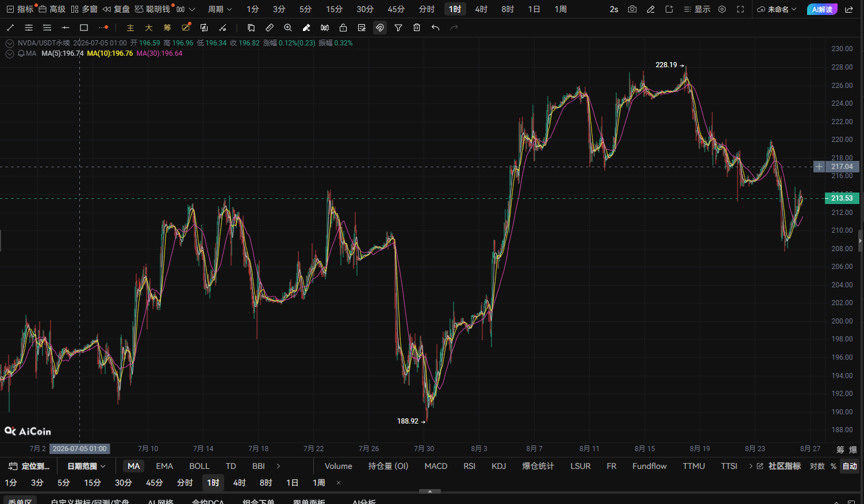Click the filter funnel icon
The width and height of the screenshot is (864, 504).
[x=398, y=28]
